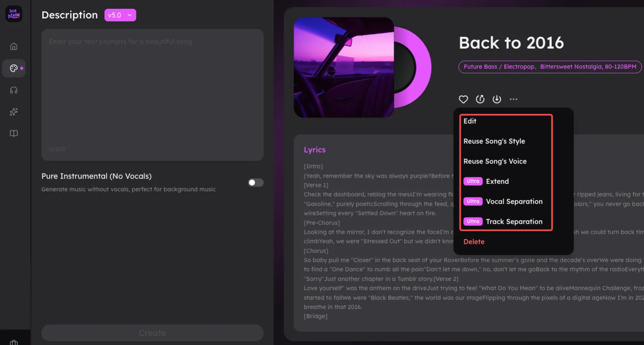Click the share icon under the song title
Image resolution: width=644 pixels, height=345 pixels.
(480, 99)
